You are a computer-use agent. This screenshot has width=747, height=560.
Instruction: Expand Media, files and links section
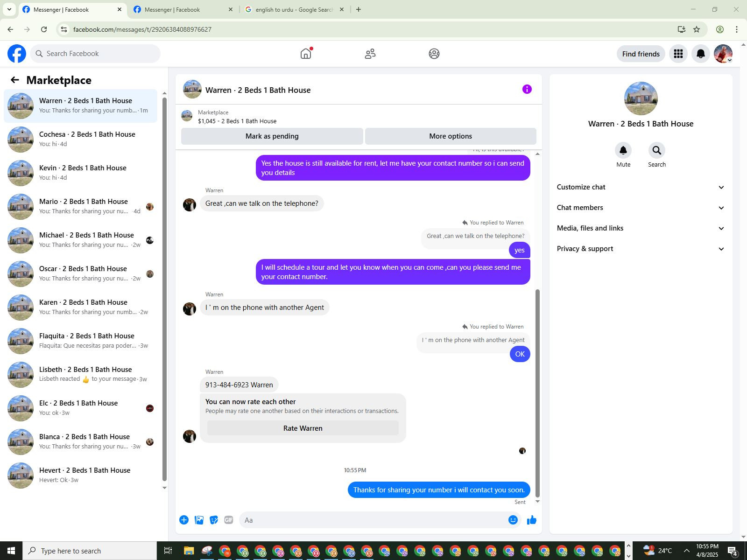pos(641,228)
